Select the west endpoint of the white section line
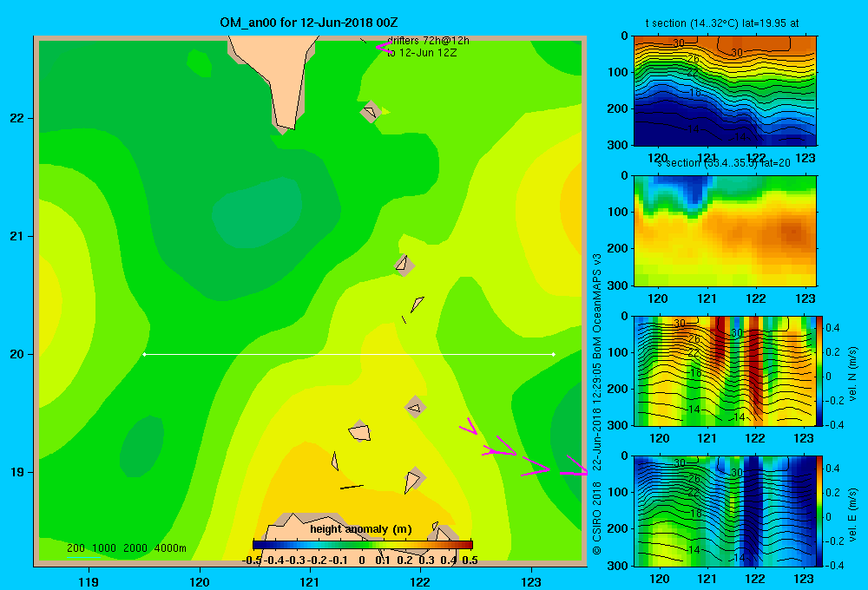 pos(144,354)
